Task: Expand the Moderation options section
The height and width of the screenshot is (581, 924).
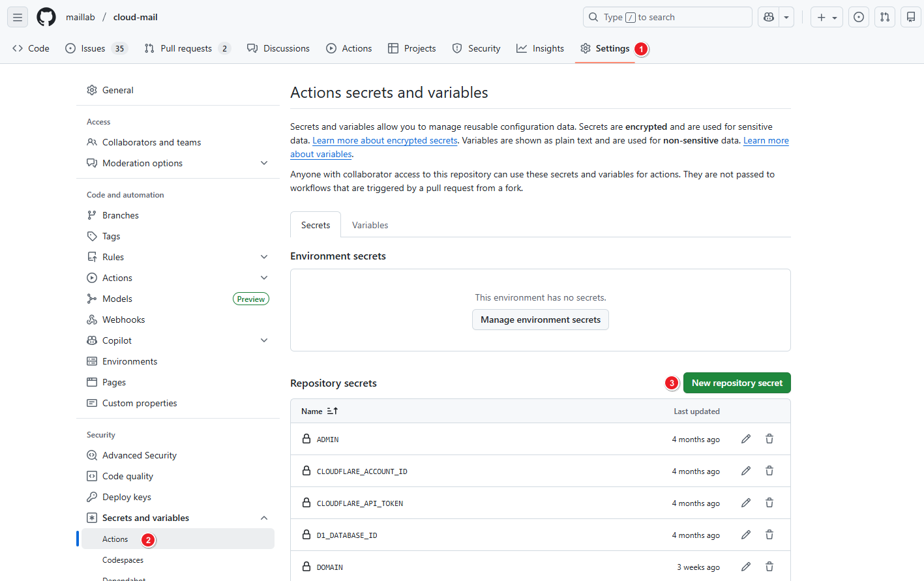Action: point(264,163)
